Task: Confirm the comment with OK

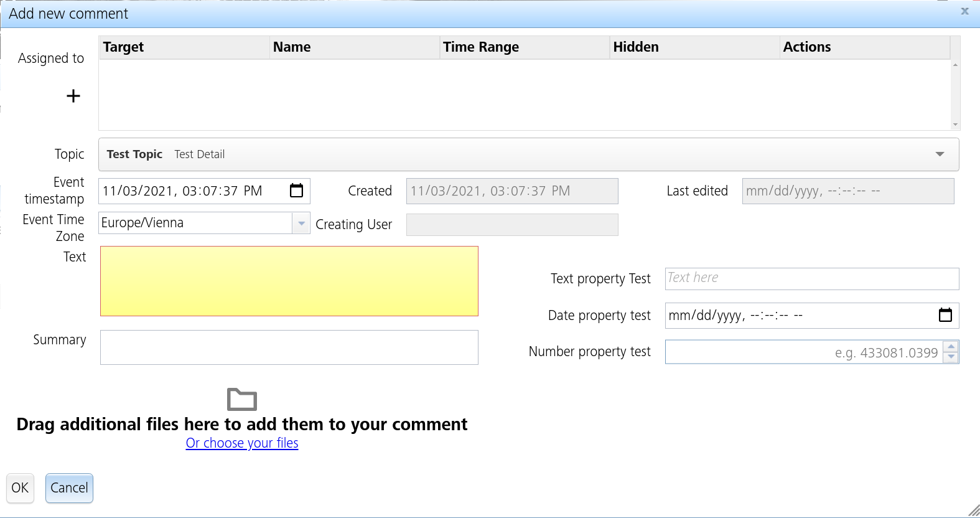Action: tap(20, 488)
